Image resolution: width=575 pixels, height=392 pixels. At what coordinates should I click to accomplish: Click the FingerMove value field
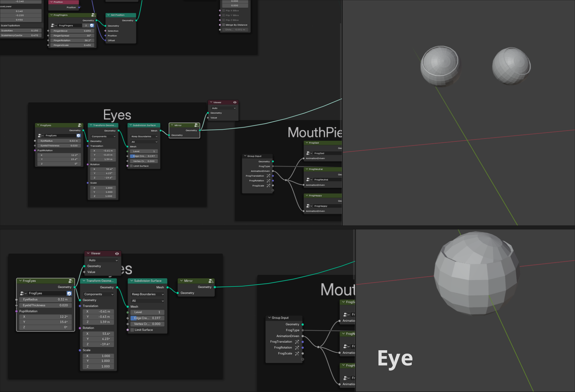pyautogui.click(x=72, y=31)
